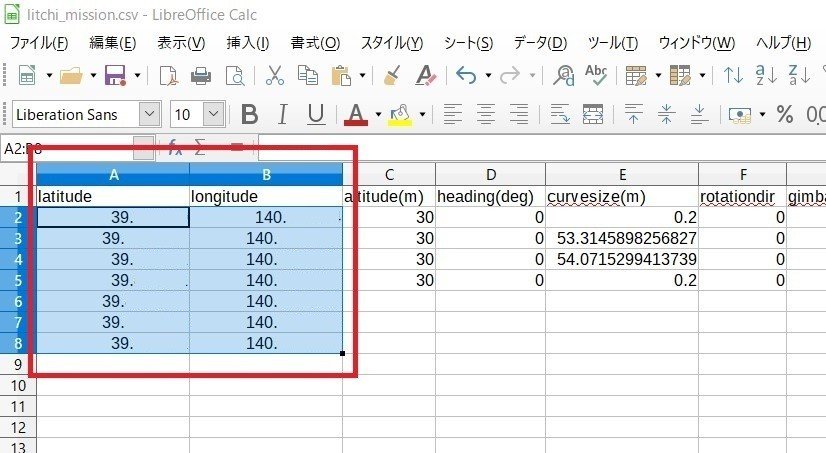Viewport: 826px width, 453px height.
Task: Click the New spreadsheet icon
Action: [27, 75]
